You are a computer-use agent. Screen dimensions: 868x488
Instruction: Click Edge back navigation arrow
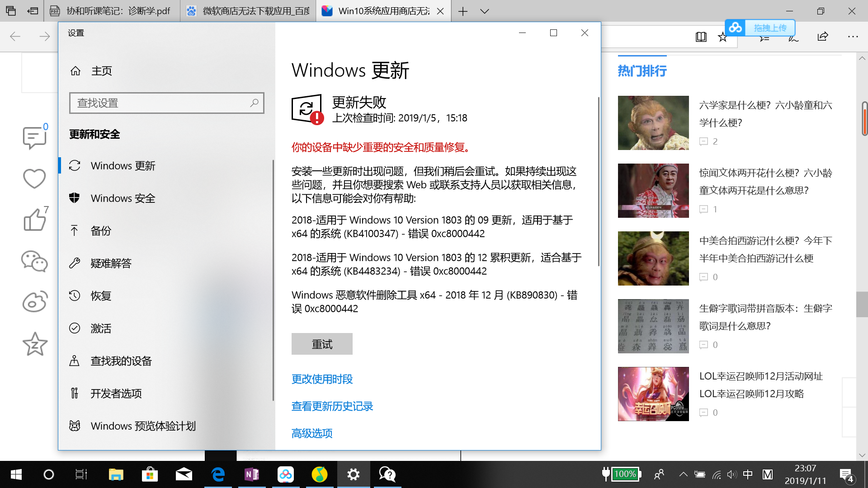pos(15,37)
